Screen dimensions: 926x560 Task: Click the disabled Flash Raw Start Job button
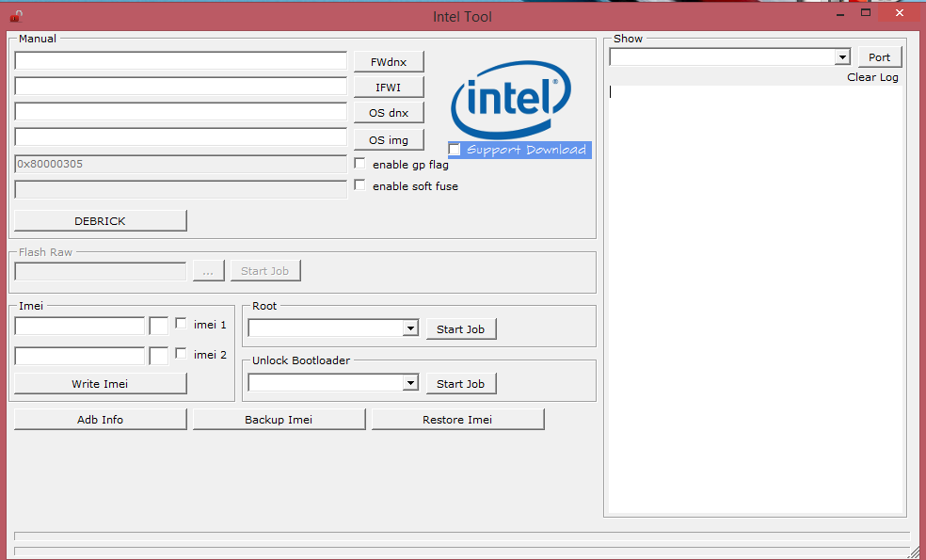265,271
